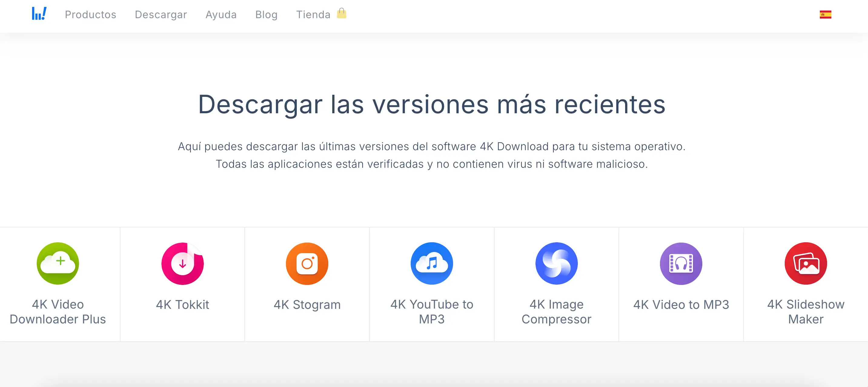Select the 4K Slideshow Maker label
The image size is (868, 387).
click(806, 312)
